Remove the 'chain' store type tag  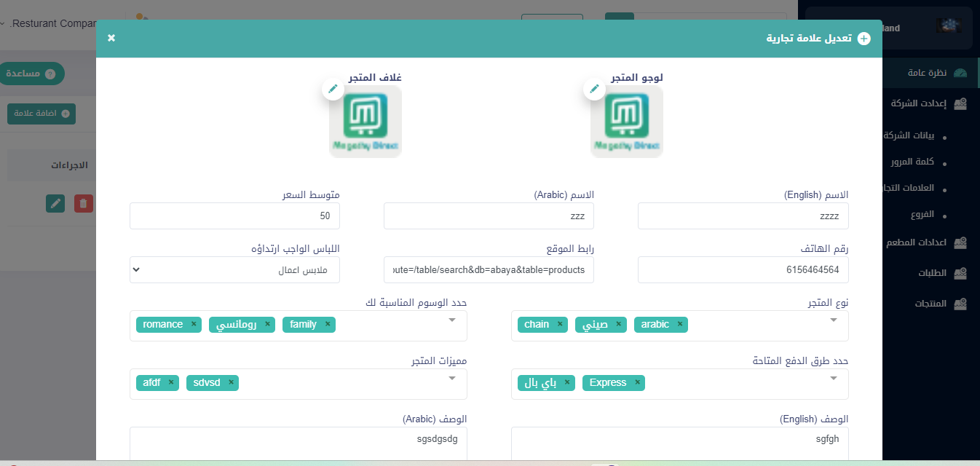[560, 325]
